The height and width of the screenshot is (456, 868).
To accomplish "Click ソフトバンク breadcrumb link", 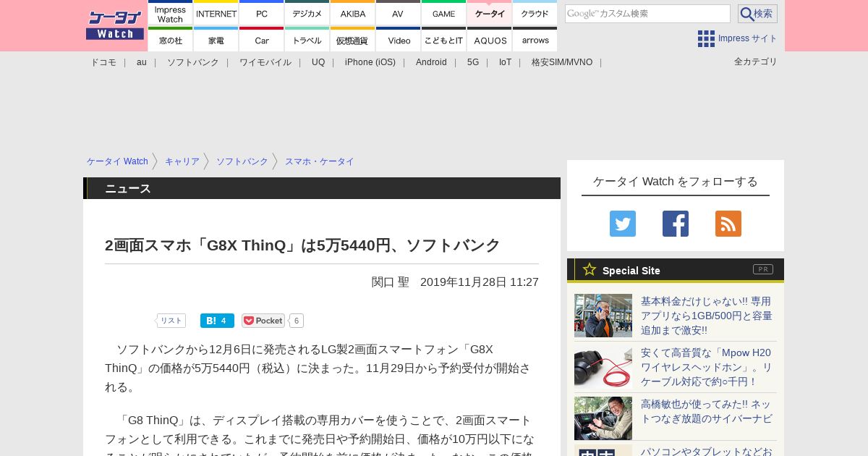I will pyautogui.click(x=242, y=161).
